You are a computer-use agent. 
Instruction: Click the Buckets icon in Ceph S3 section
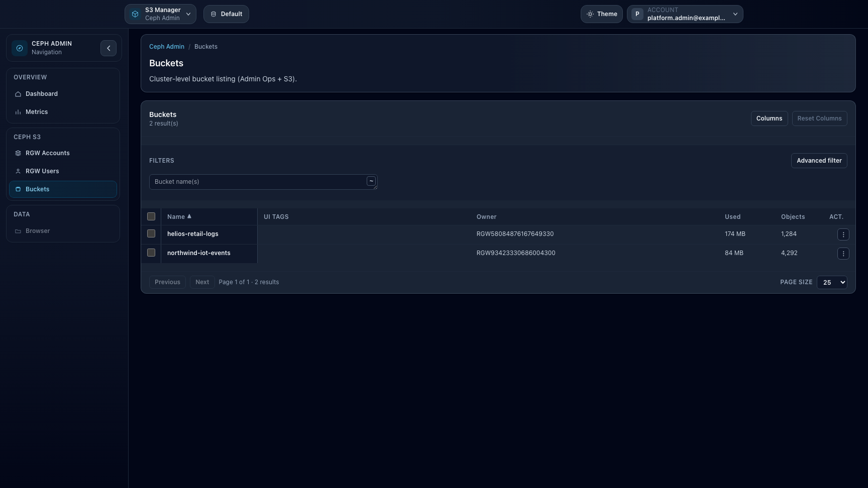pos(18,189)
